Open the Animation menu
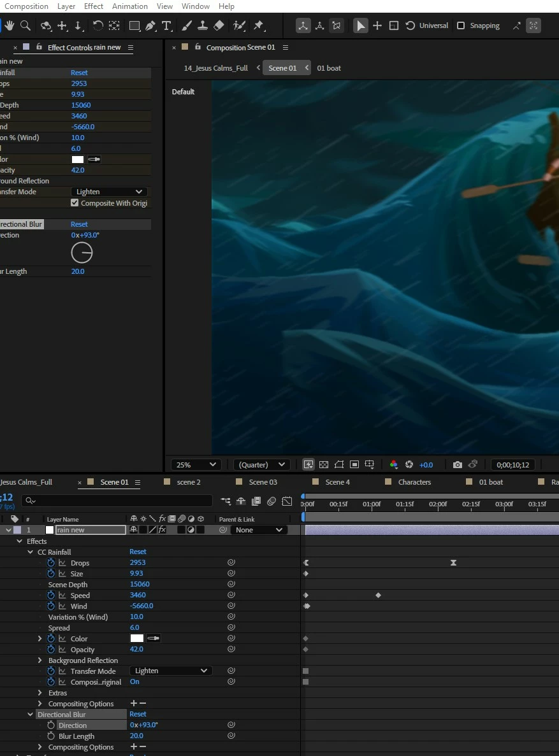Image resolution: width=559 pixels, height=756 pixels. [x=130, y=6]
